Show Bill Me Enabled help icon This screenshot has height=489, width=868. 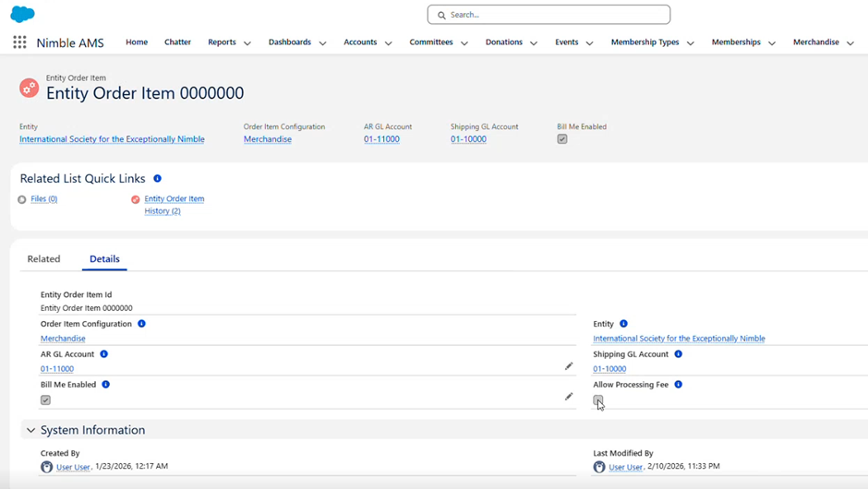click(x=106, y=385)
